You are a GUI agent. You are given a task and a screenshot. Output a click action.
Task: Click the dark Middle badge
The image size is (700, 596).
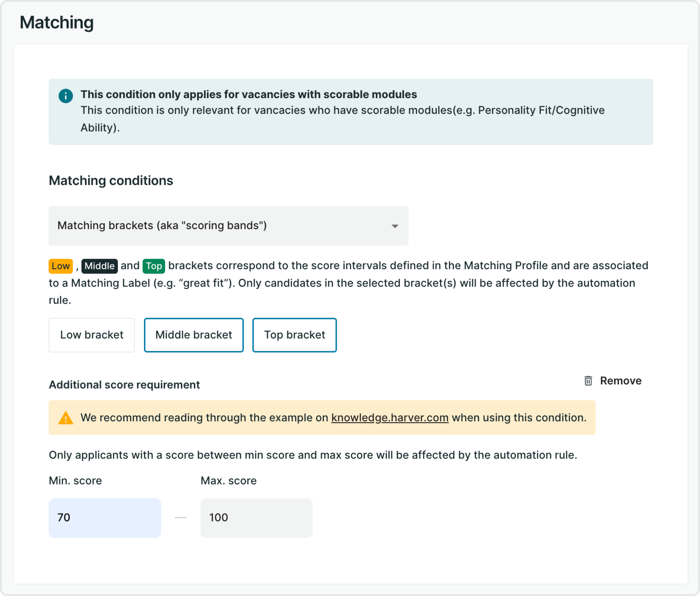99,266
